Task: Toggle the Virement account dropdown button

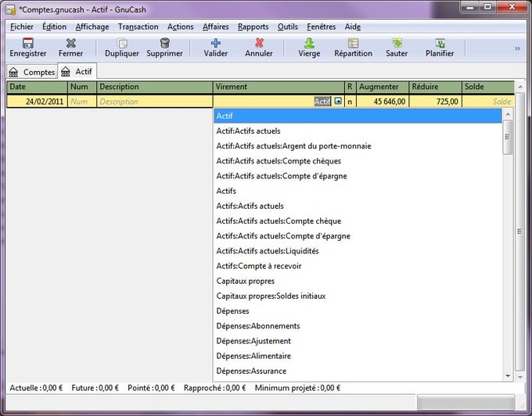Action: click(338, 101)
